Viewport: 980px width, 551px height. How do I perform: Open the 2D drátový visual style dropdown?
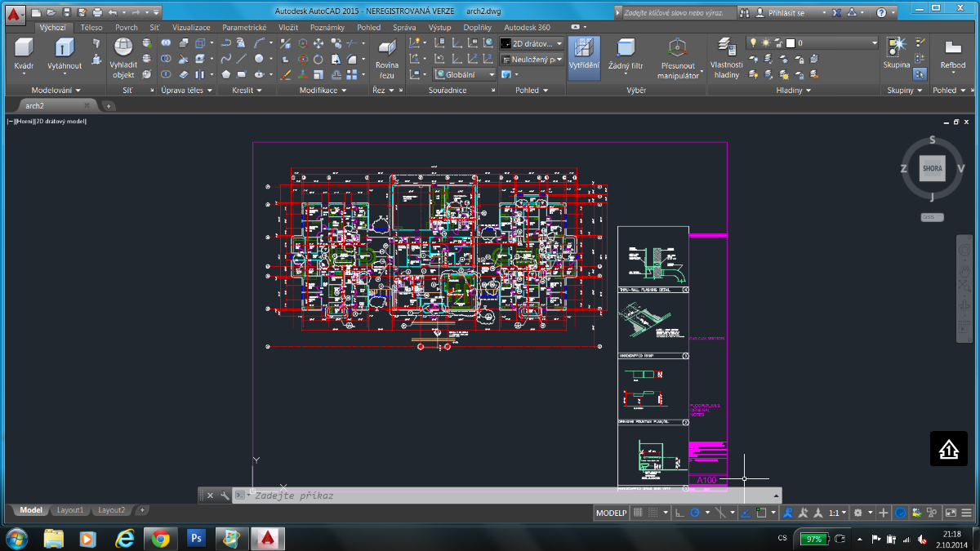532,43
